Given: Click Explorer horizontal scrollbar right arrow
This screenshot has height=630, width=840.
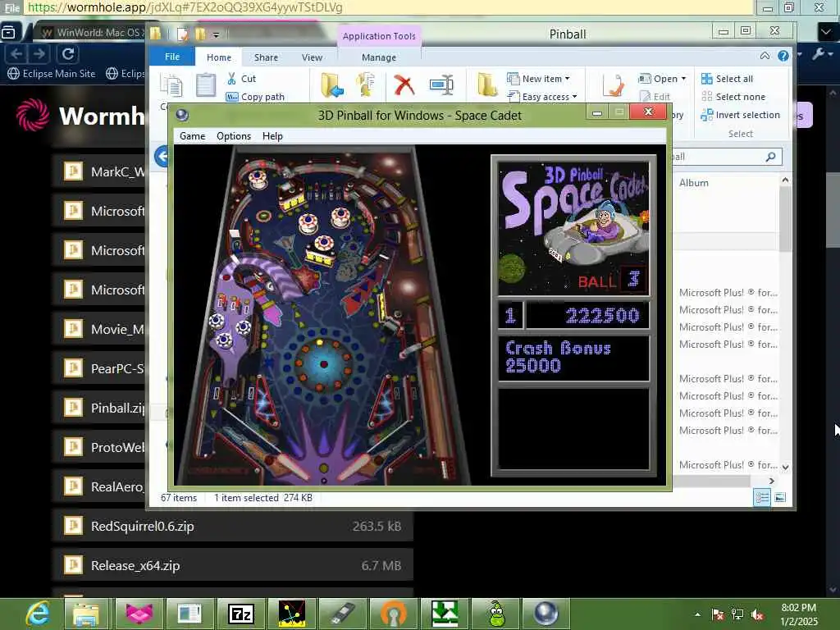Looking at the screenshot, I should coord(771,481).
